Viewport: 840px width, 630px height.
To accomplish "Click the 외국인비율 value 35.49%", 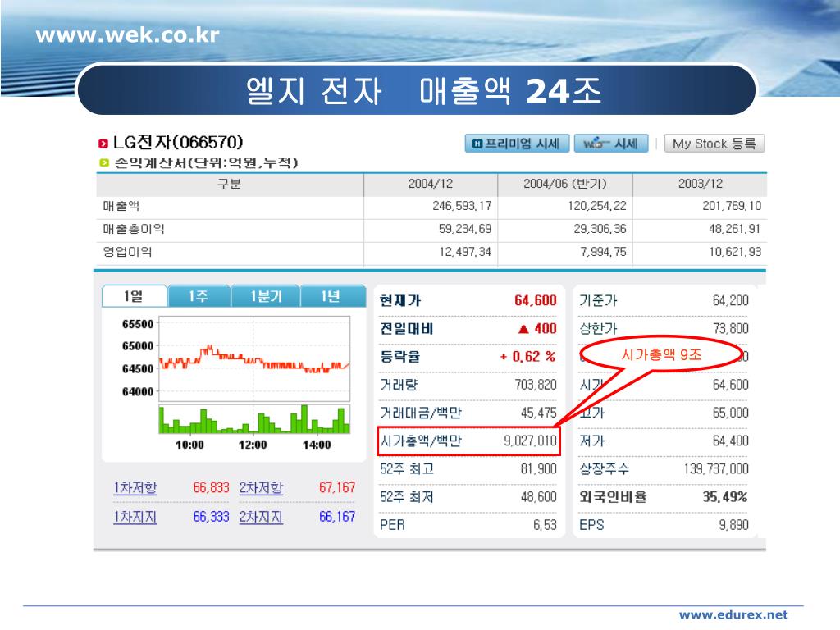I will pos(725,496).
